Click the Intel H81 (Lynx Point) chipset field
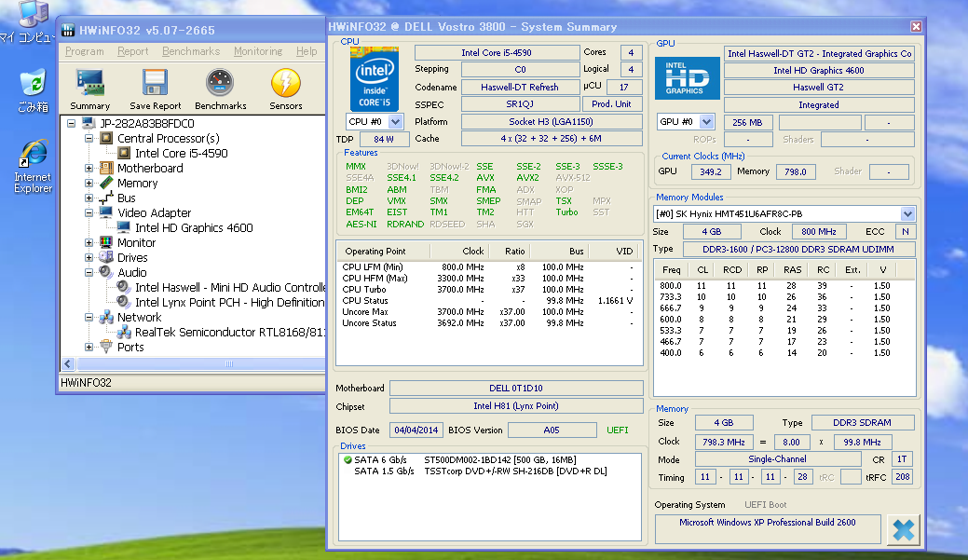968x560 pixels. [516, 405]
